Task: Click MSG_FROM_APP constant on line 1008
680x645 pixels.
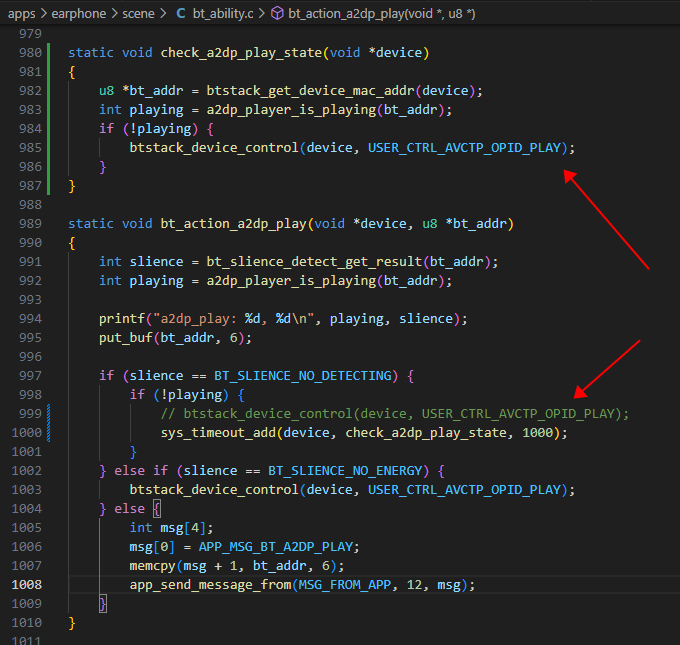Action: coord(345,585)
